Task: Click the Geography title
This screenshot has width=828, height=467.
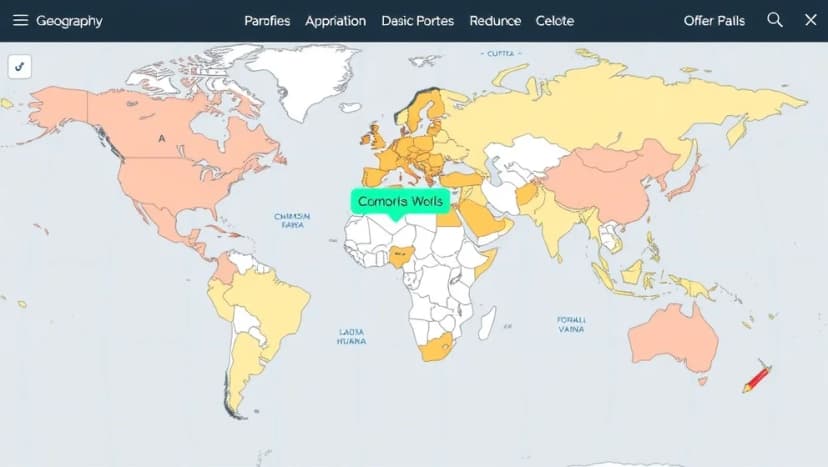Action: [69, 21]
